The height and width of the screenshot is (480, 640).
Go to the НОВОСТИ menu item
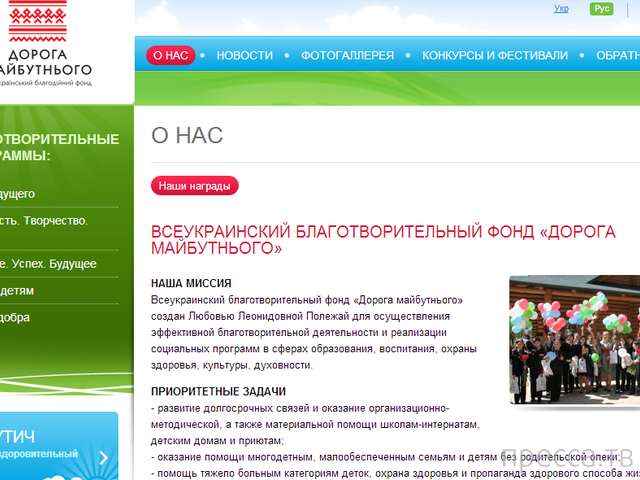click(244, 55)
